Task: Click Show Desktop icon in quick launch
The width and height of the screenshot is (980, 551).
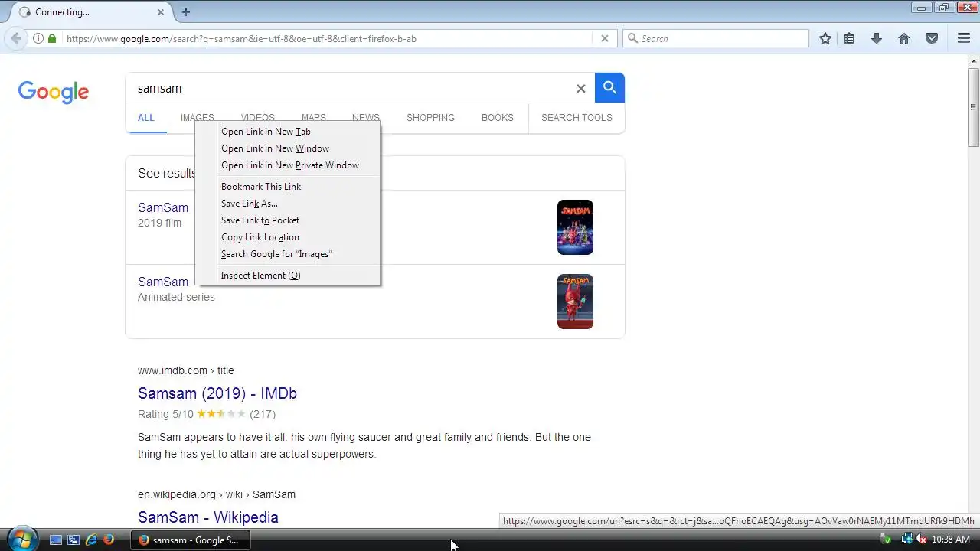Action: 56,540
